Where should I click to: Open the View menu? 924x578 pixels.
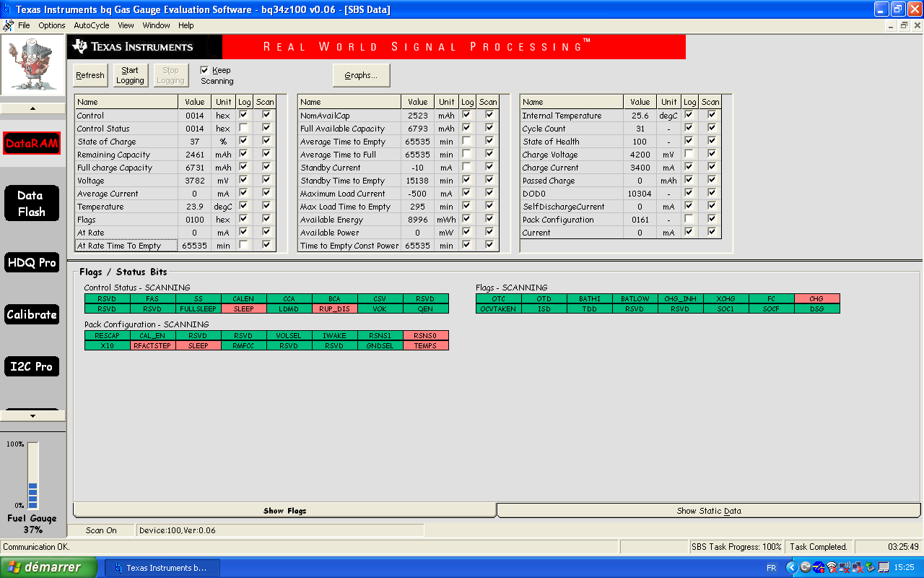(x=126, y=25)
